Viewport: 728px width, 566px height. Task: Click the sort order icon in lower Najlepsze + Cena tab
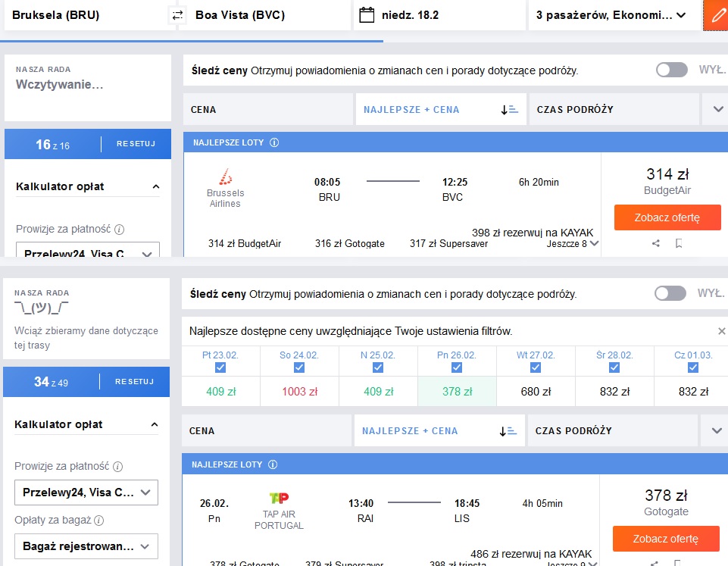point(508,431)
